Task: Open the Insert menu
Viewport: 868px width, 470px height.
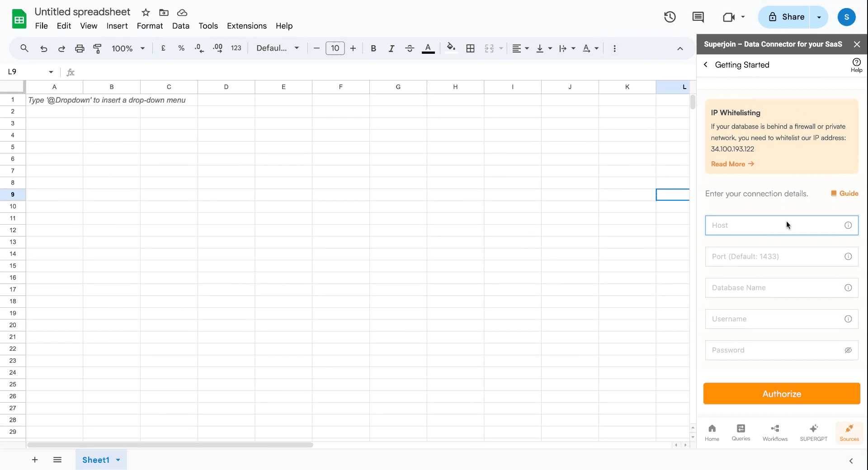Action: tap(117, 26)
